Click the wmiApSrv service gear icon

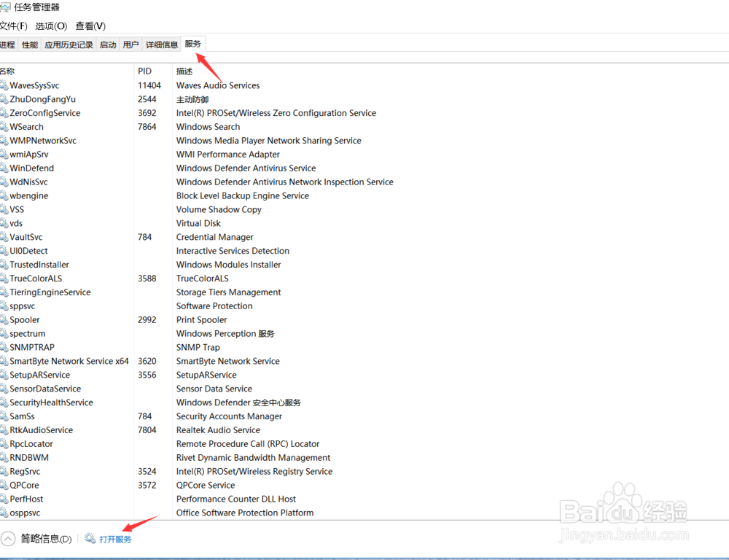4,155
